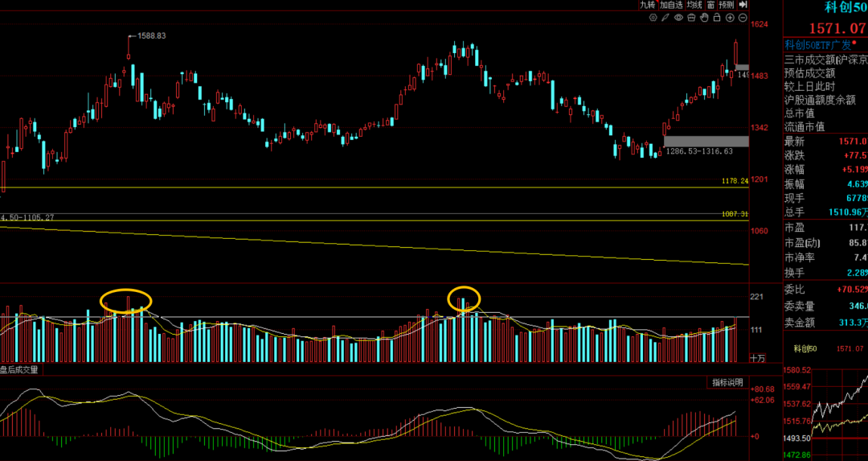
Task: Click the 沪股通额度余额 row
Action: (x=825, y=100)
